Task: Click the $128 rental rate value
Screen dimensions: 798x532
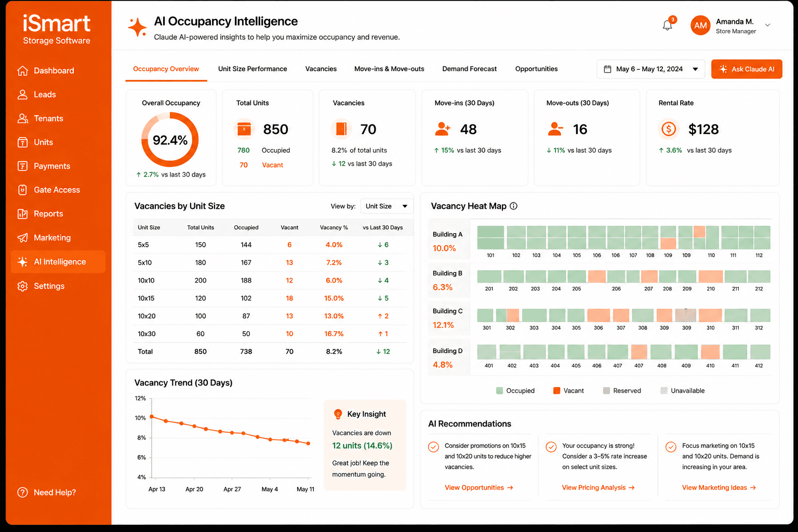Action: (x=703, y=129)
